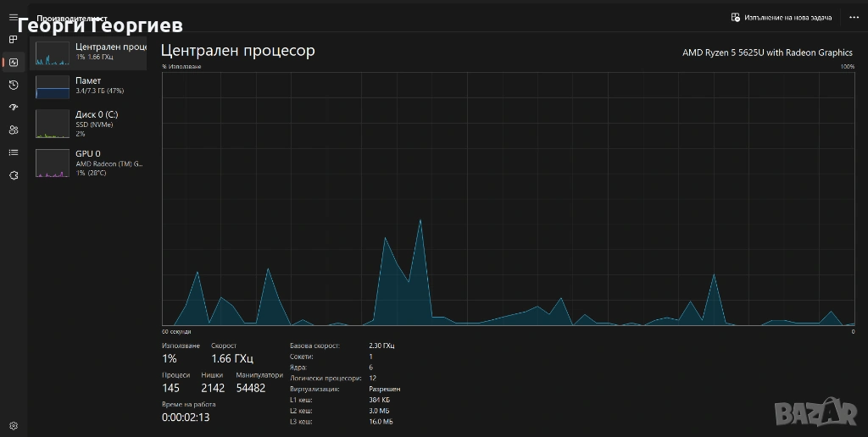Image resolution: width=868 pixels, height=437 pixels.
Task: Click the memory usage mini graph thumbnail
Action: tap(52, 87)
